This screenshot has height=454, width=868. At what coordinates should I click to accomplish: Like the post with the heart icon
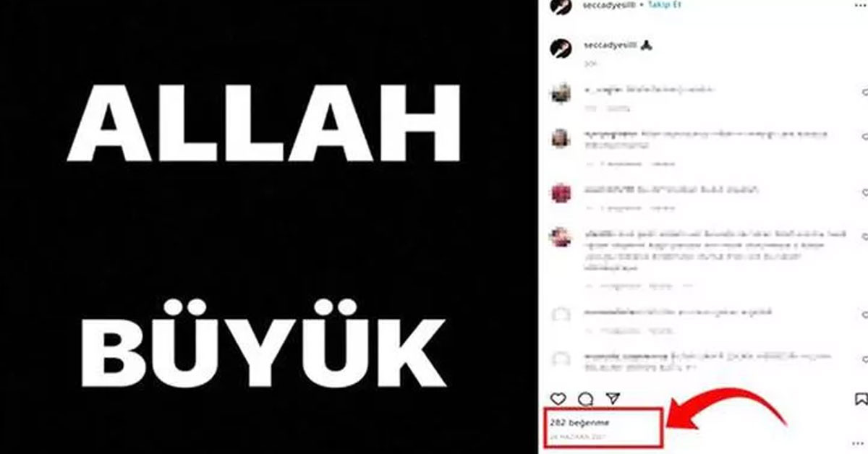pyautogui.click(x=558, y=399)
